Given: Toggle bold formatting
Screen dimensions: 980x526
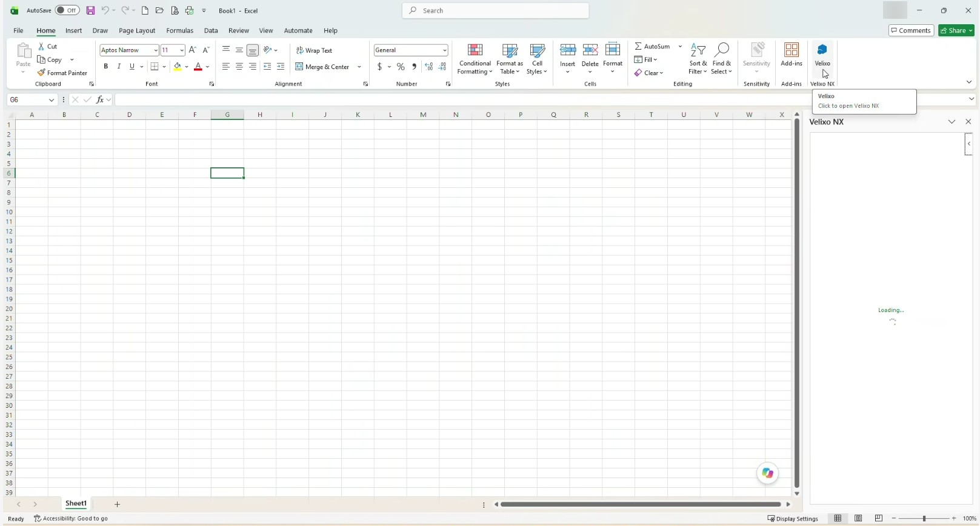Looking at the screenshot, I should click(x=106, y=67).
